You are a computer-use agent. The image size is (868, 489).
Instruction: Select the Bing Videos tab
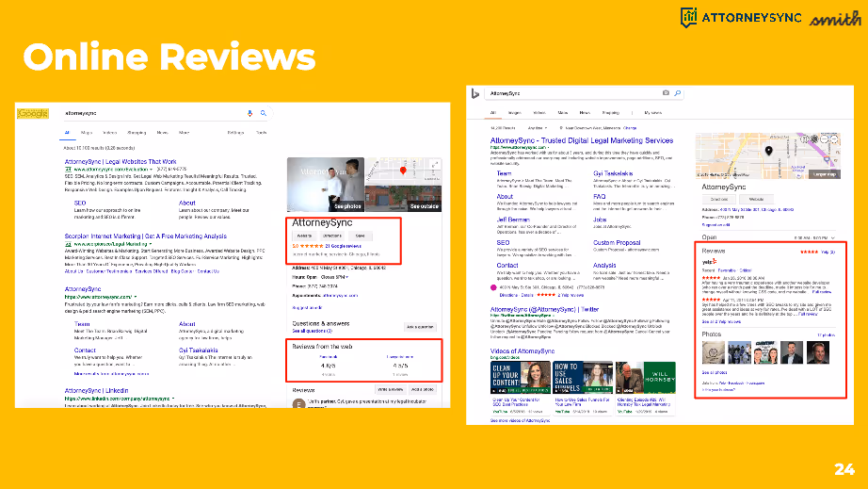coord(538,112)
